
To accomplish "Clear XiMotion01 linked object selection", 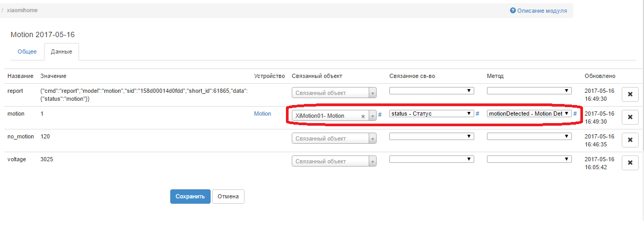I will 363,116.
